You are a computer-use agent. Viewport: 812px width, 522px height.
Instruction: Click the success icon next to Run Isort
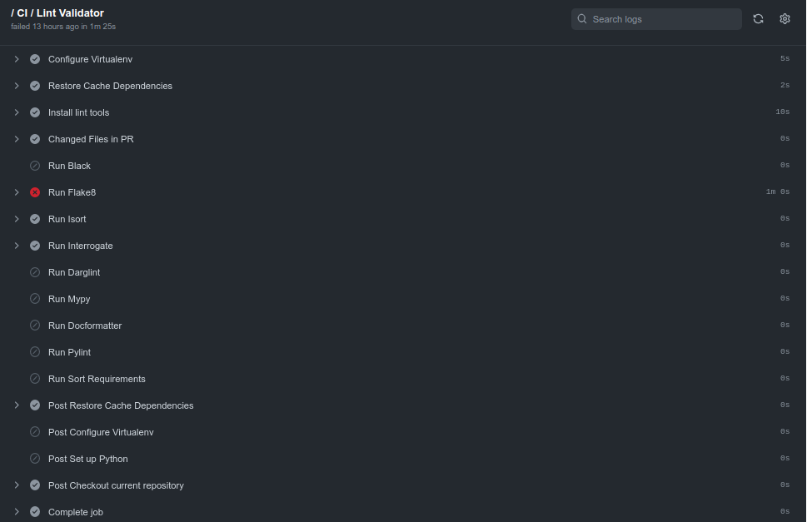click(34, 218)
